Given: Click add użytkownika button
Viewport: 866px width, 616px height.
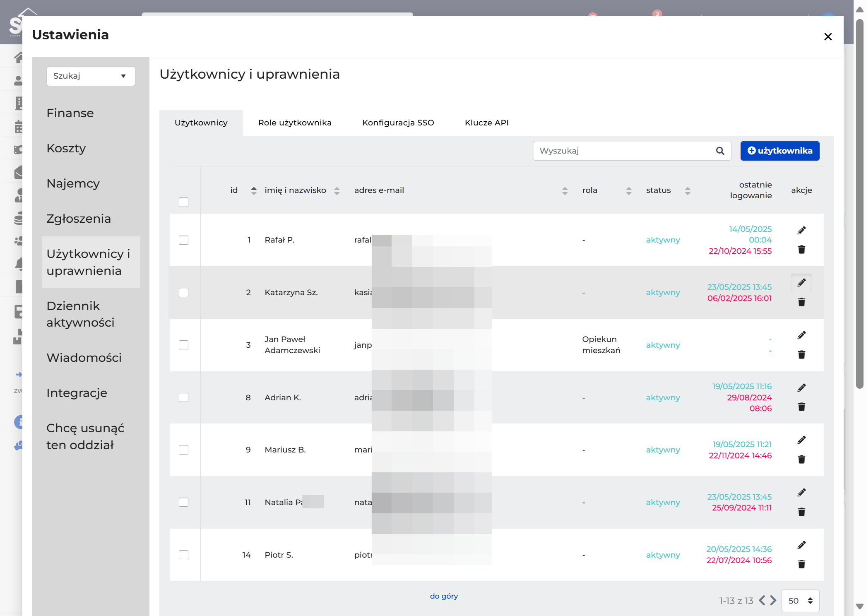Looking at the screenshot, I should point(780,151).
